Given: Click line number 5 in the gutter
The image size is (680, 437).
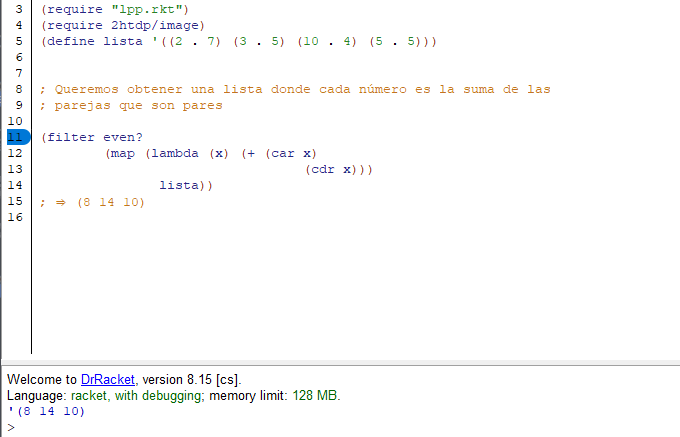Looking at the screenshot, I should tap(19, 42).
